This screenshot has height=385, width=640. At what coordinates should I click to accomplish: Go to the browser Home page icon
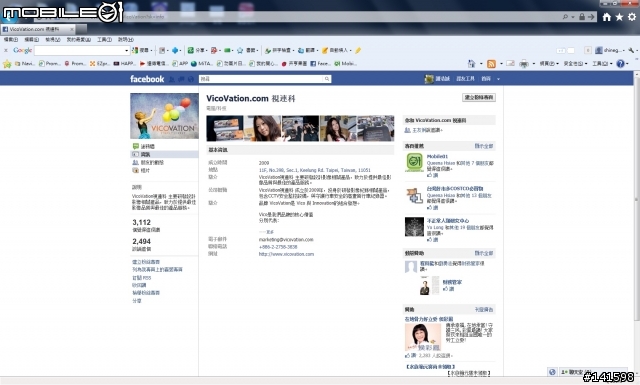point(607,17)
